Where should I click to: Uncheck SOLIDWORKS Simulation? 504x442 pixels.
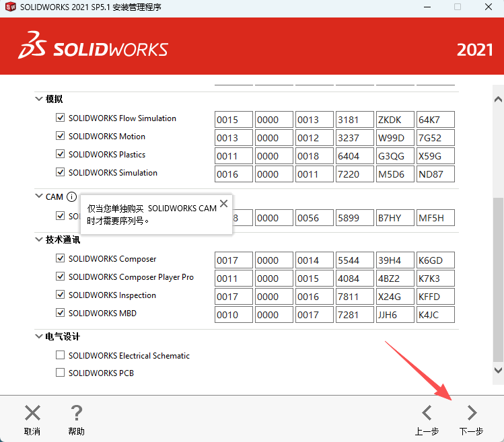pyautogui.click(x=60, y=172)
